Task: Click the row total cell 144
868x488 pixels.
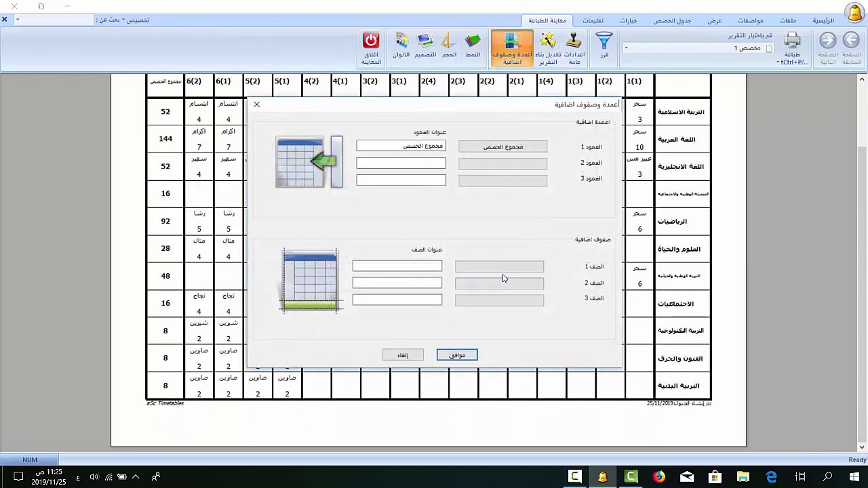Action: click(165, 138)
